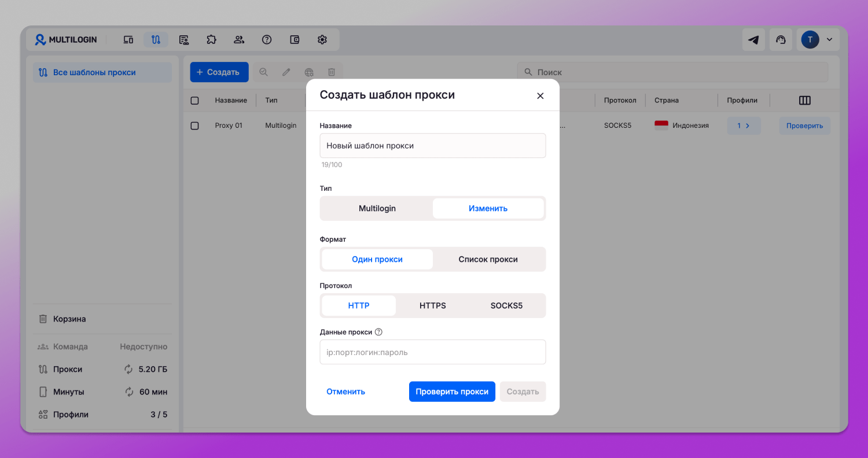Open the profiles count button showing 1
Image resolution: width=868 pixels, height=458 pixels.
point(744,125)
